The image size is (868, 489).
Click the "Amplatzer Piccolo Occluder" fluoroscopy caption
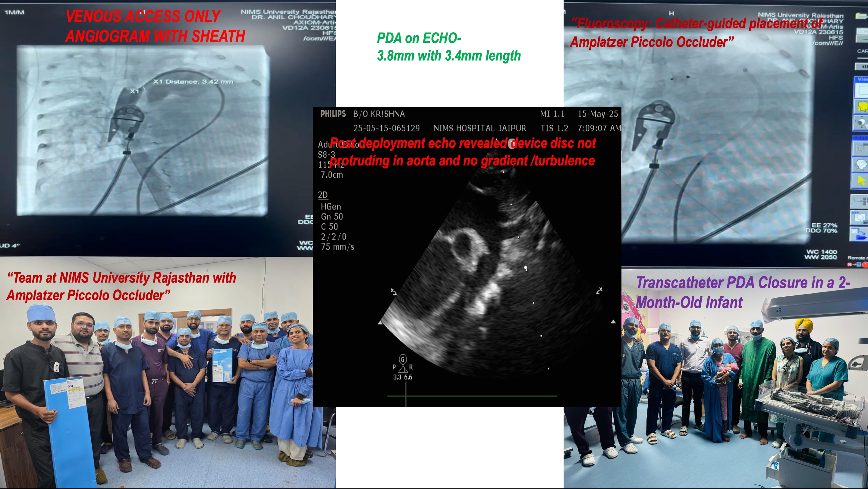[652, 42]
